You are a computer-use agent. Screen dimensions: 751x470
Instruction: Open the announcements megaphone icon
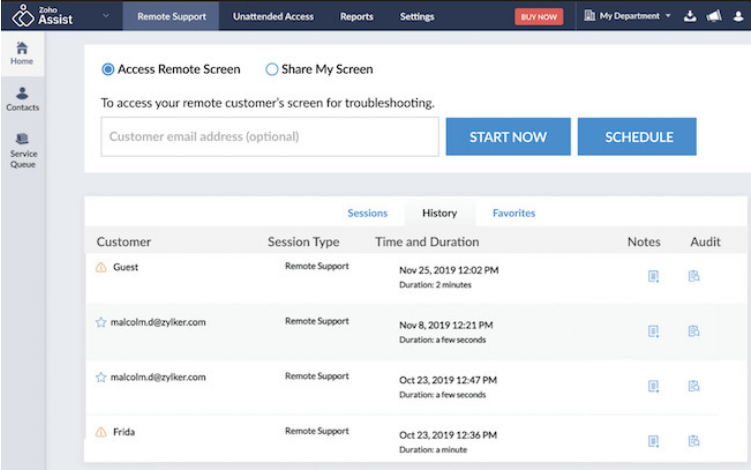coord(715,17)
